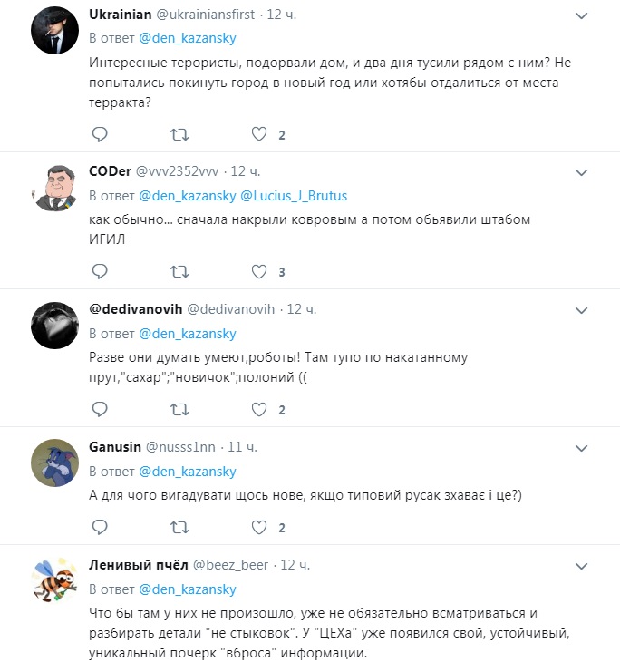The image size is (620, 672).
Task: Reply to the @dedivanovih tweet
Action: pyautogui.click(x=100, y=409)
